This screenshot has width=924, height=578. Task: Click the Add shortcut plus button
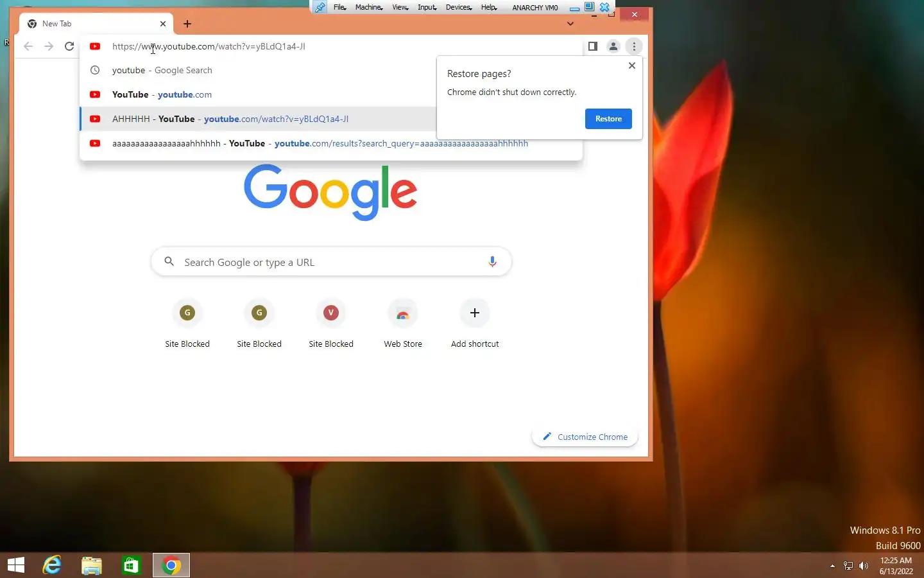(x=475, y=313)
